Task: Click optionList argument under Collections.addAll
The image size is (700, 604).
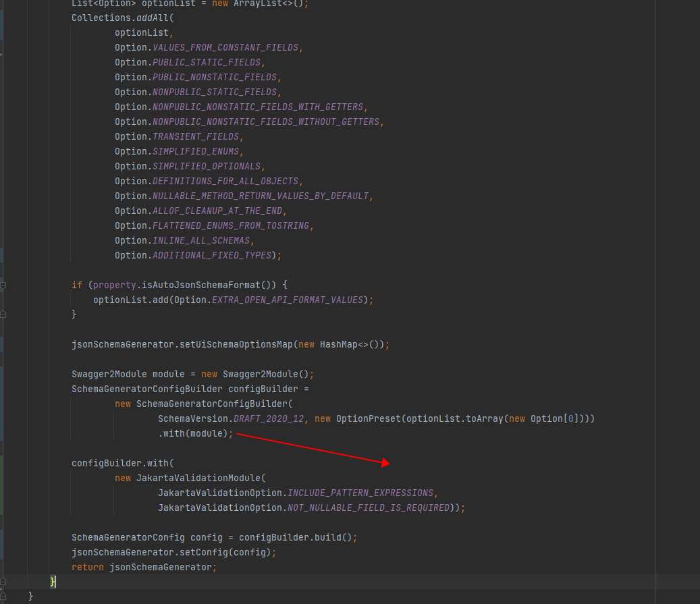Action: point(142,32)
